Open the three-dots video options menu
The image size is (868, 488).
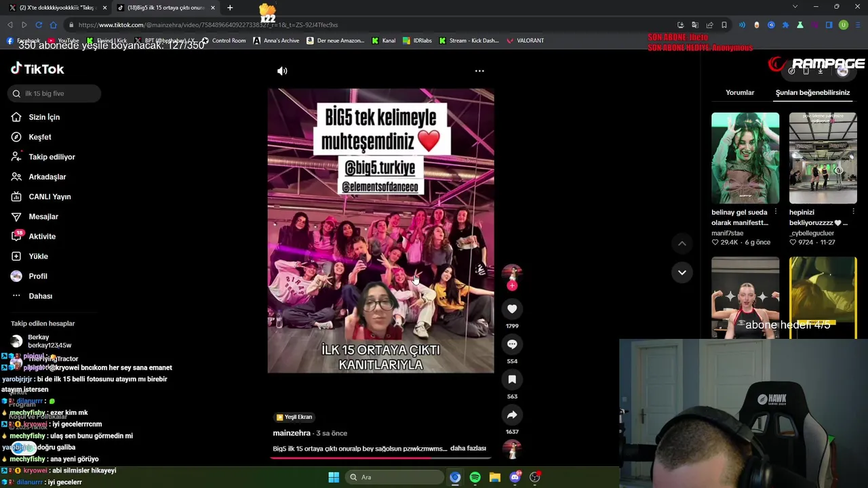479,70
